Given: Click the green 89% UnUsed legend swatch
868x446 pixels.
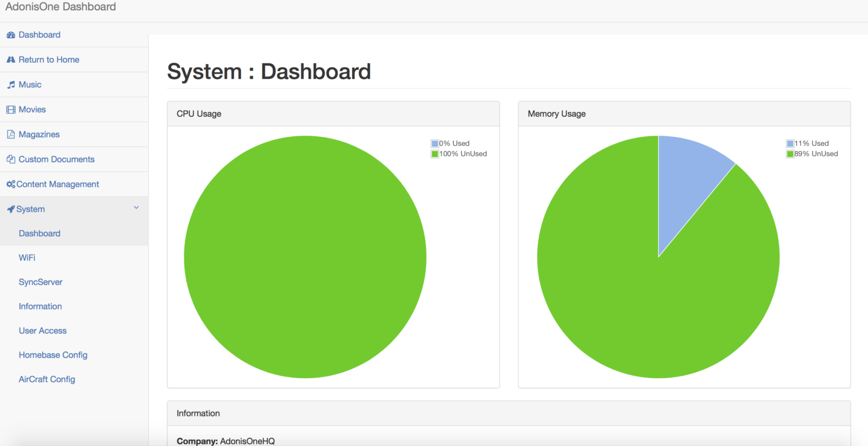Looking at the screenshot, I should [x=790, y=154].
